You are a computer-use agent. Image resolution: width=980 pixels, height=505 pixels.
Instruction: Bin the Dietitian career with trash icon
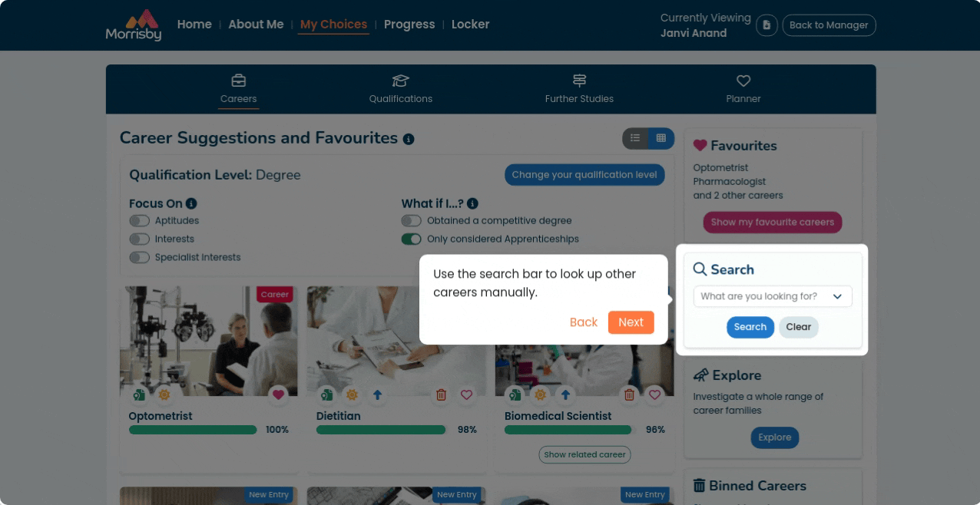(441, 394)
